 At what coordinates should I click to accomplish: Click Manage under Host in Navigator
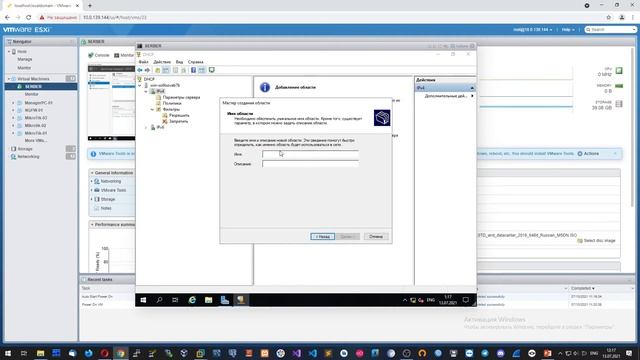(24, 60)
